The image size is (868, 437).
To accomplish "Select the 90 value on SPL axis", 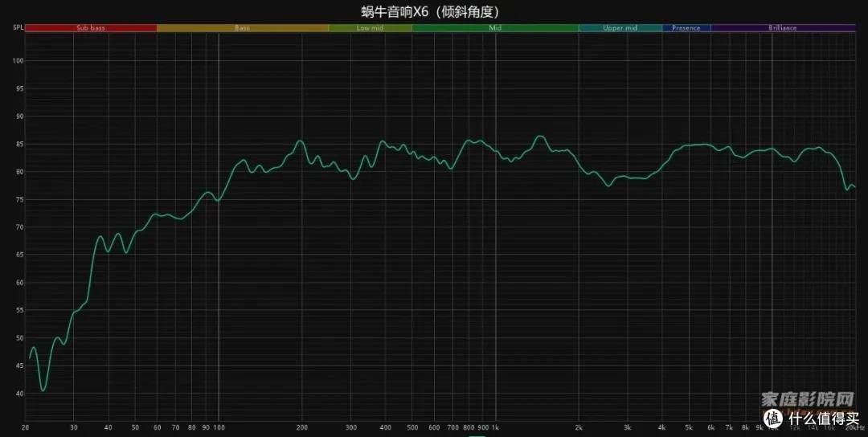I will [20, 116].
